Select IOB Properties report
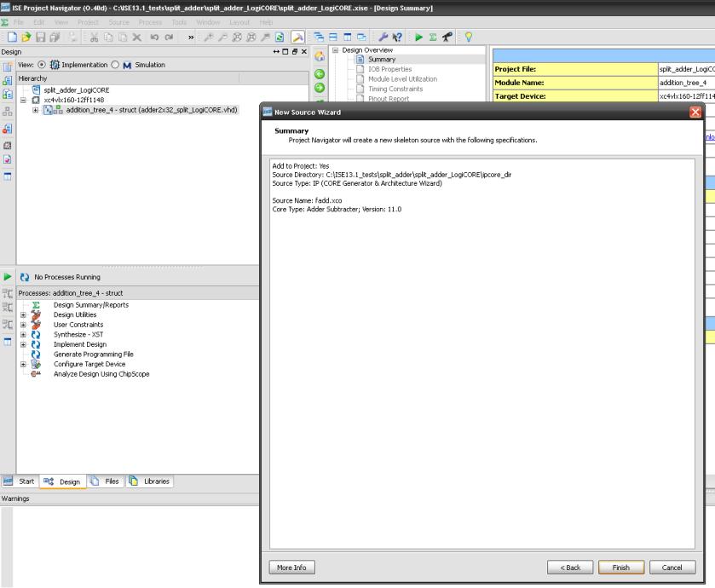 click(x=389, y=69)
